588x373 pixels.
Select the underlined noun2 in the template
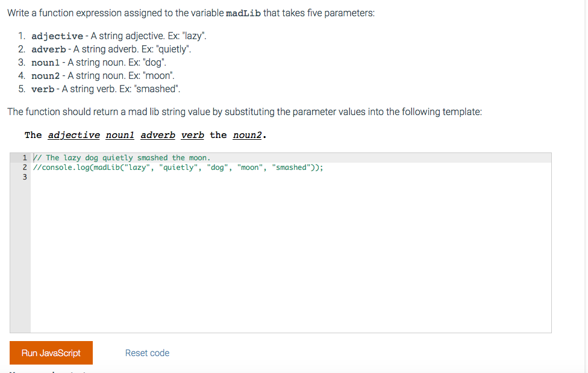[248, 134]
